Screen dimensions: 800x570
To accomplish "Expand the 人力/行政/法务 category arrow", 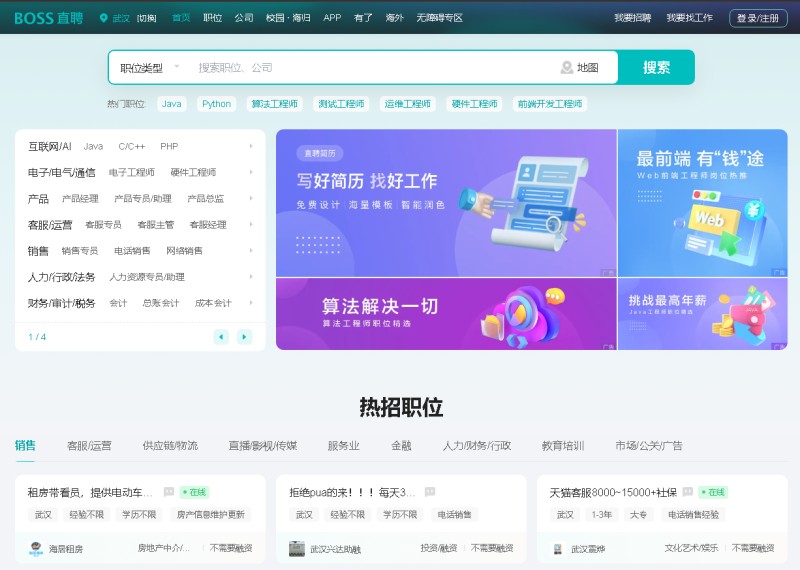I will [251, 277].
